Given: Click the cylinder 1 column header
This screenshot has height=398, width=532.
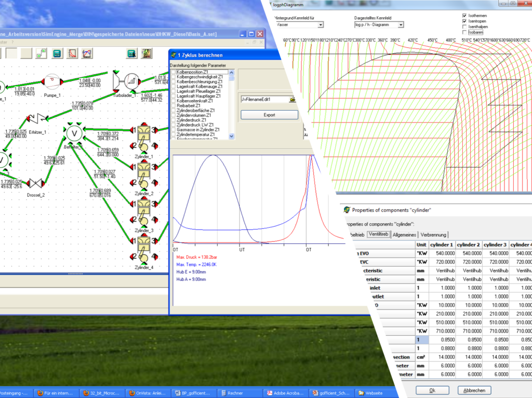Looking at the screenshot, I should [442, 245].
